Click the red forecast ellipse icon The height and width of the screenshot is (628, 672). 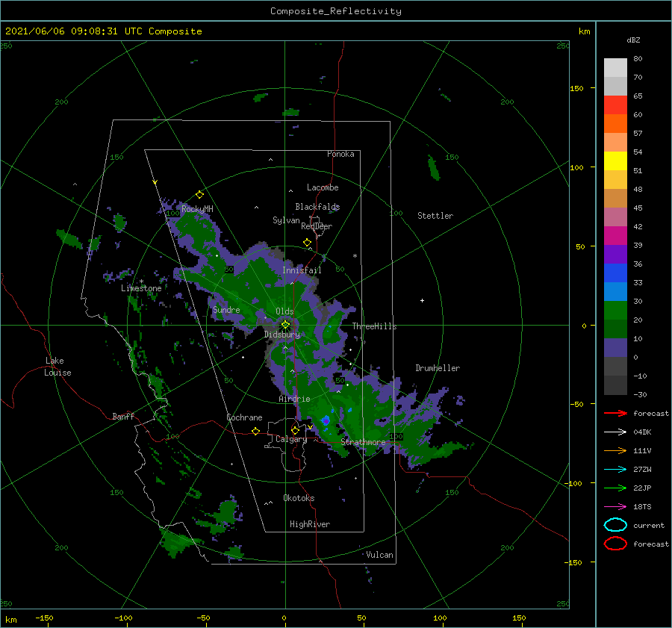(x=615, y=544)
